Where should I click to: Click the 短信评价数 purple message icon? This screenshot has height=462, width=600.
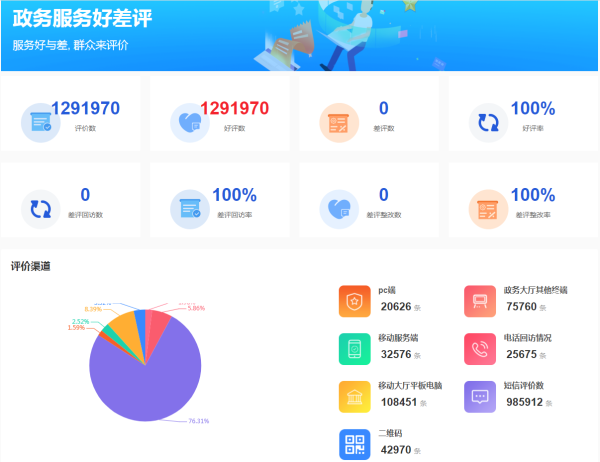(480, 397)
